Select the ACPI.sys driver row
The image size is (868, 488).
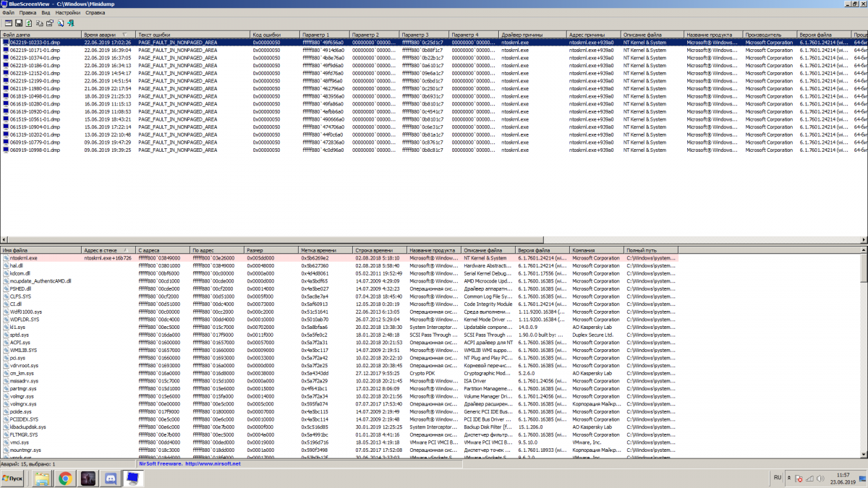[340, 343]
